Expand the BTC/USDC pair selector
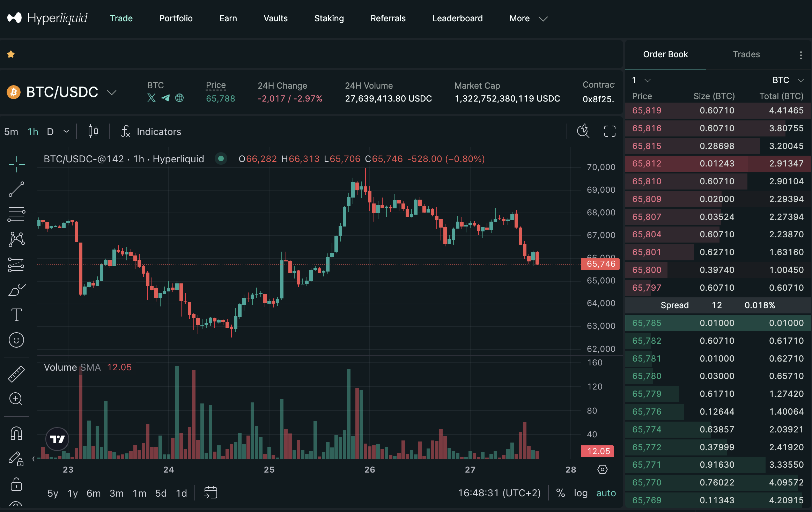The image size is (812, 512). point(112,92)
